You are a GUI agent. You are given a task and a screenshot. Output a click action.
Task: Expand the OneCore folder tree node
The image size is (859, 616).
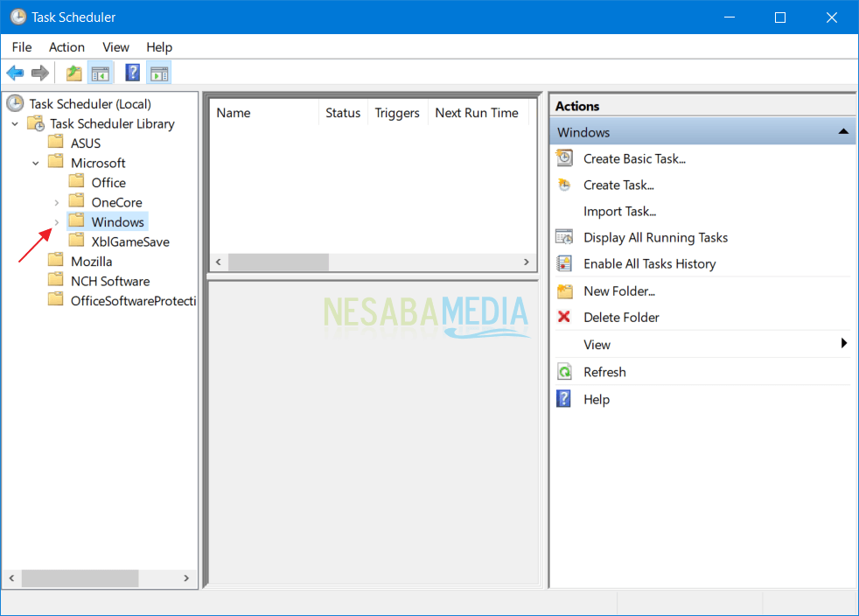point(57,203)
